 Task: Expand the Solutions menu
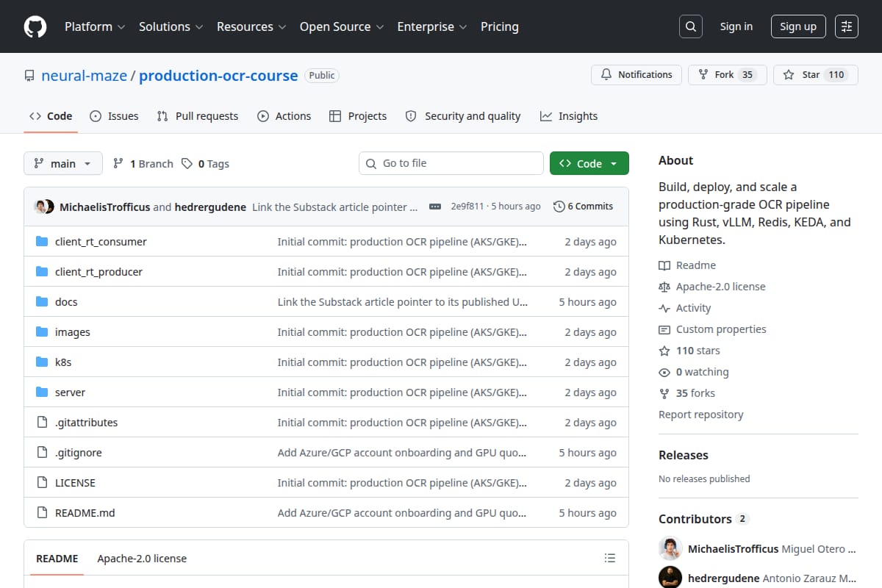pyautogui.click(x=171, y=26)
